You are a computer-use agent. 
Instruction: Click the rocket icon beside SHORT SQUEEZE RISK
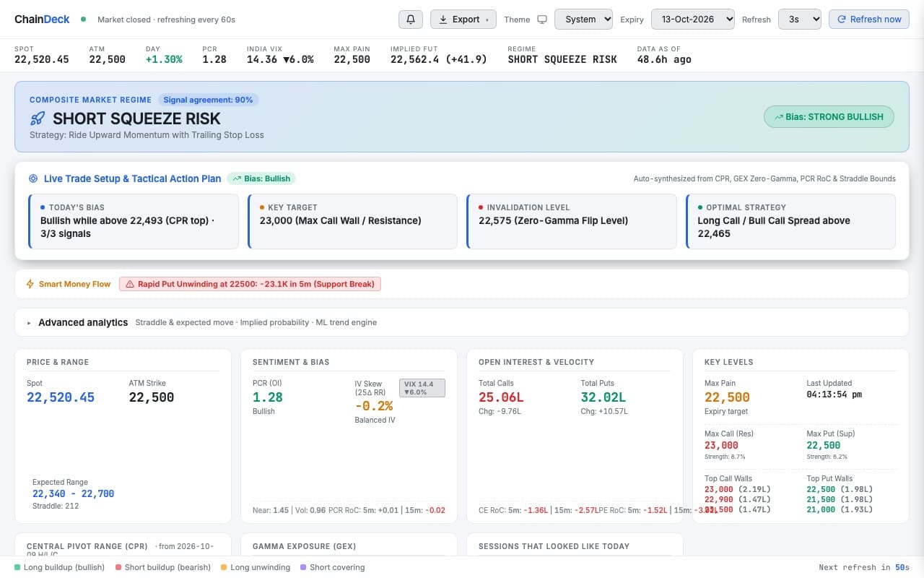coord(38,118)
